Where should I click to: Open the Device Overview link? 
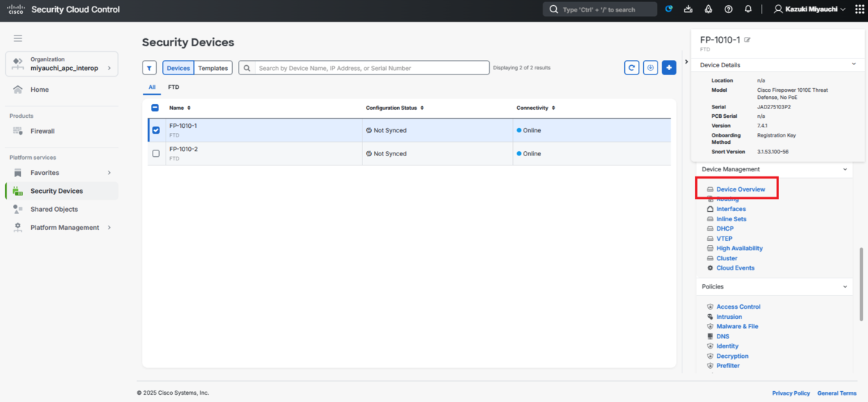[741, 189]
